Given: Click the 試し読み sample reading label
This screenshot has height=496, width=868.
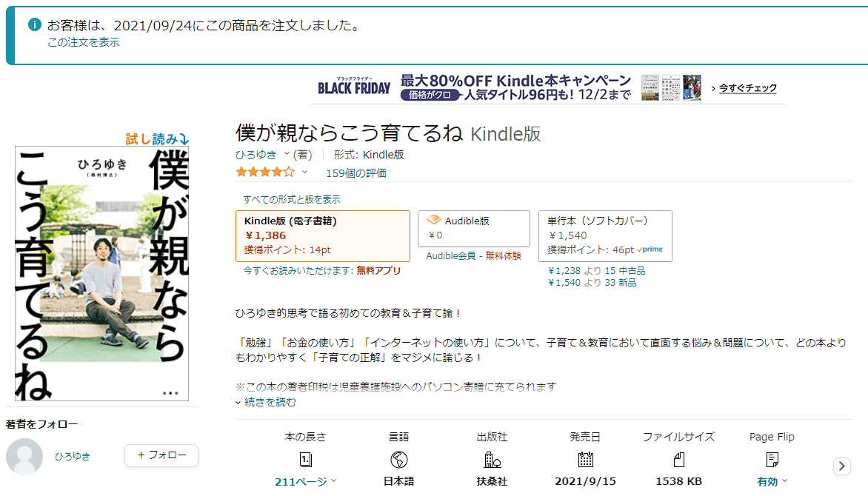Looking at the screenshot, I should tap(157, 138).
